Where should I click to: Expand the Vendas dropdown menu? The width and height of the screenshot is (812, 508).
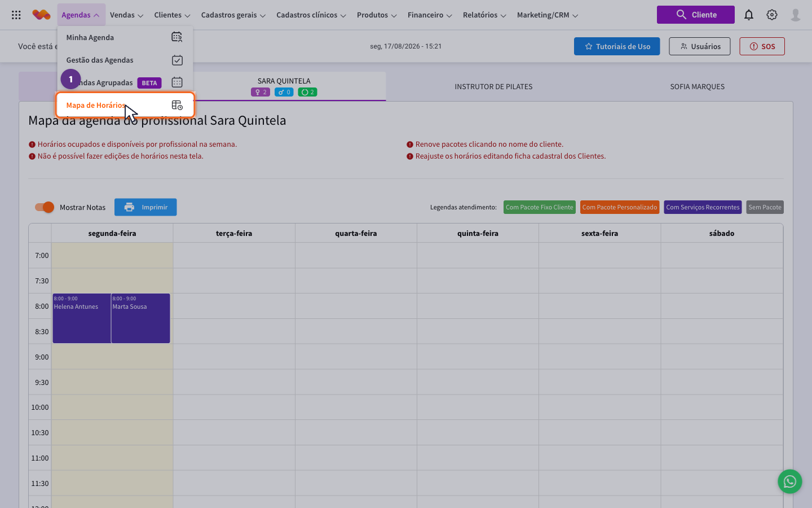[x=126, y=15]
